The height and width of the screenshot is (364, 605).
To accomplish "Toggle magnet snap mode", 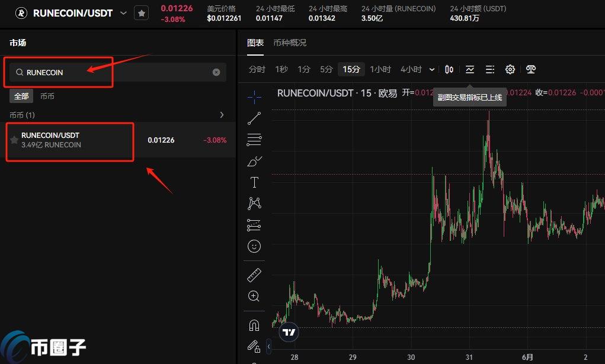I will [254, 325].
